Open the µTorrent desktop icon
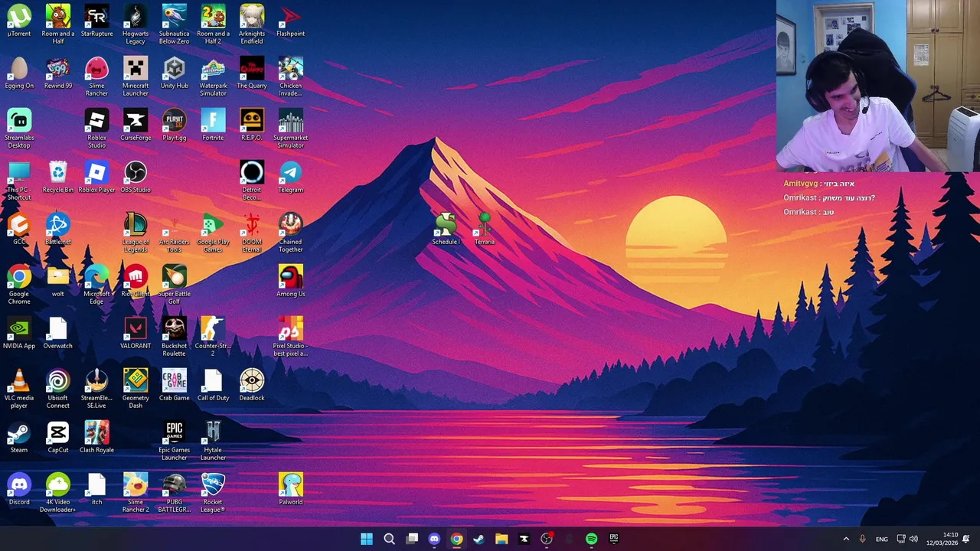 [x=19, y=21]
